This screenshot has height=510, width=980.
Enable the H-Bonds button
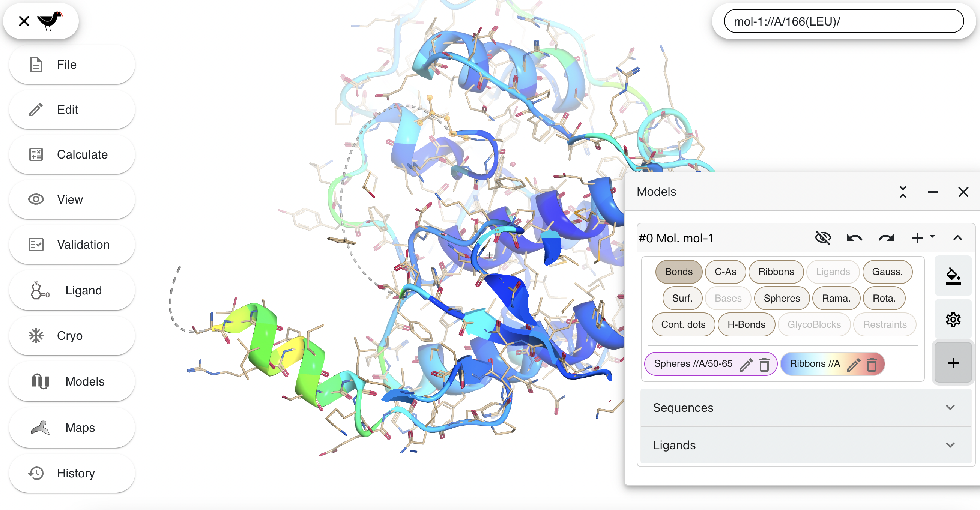click(746, 324)
